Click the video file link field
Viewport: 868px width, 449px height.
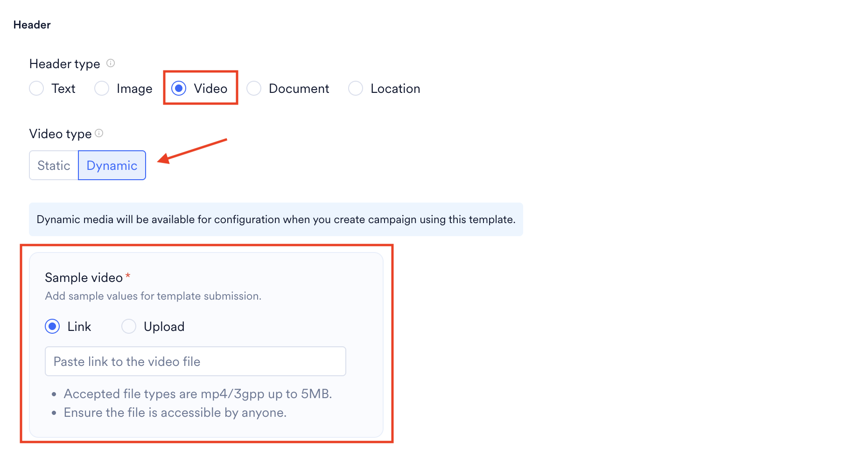tap(196, 361)
